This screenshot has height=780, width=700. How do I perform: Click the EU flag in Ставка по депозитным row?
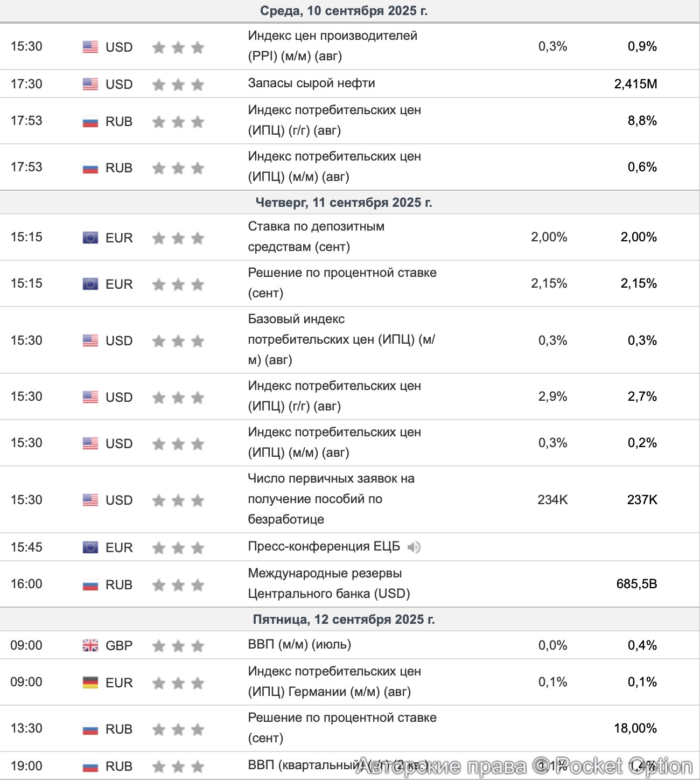[x=90, y=238]
